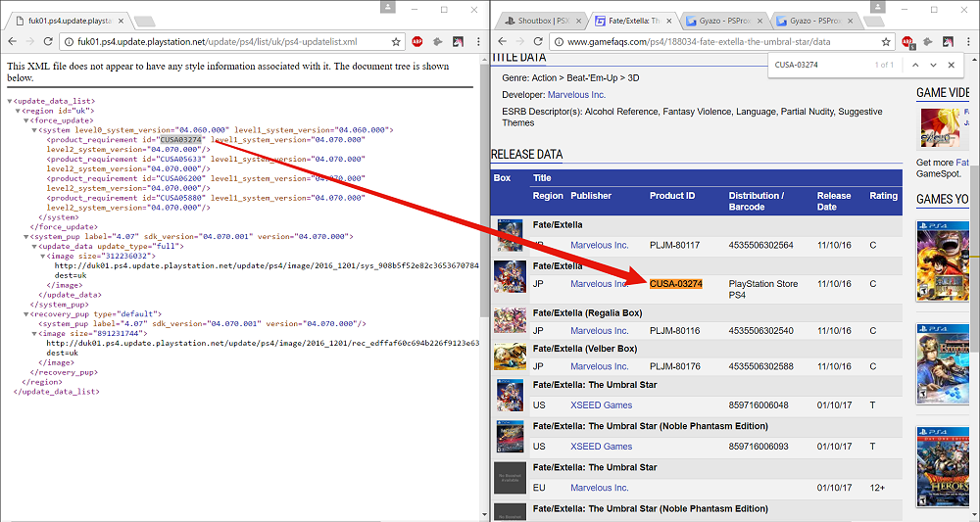Select the highlighted CUSA-03274 product ID
This screenshot has width=980, height=522.
coord(675,284)
